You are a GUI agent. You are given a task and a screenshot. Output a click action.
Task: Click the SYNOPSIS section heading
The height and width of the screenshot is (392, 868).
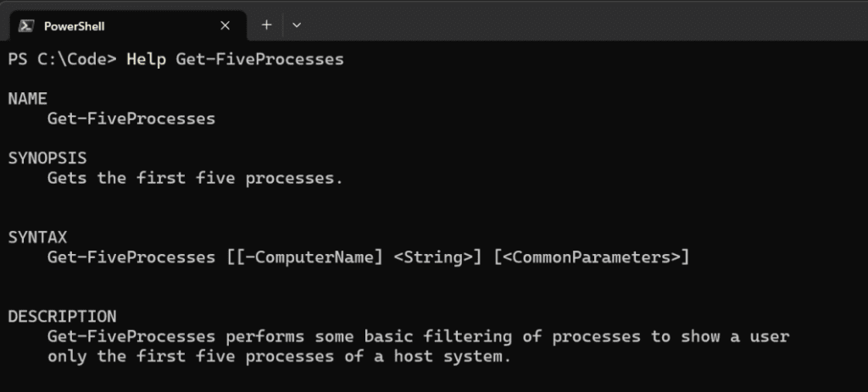[47, 158]
